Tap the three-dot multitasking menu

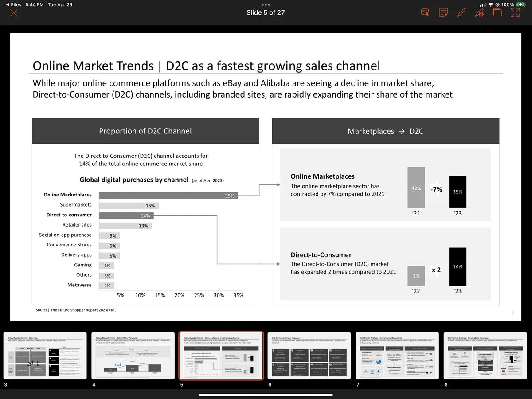[266, 4]
